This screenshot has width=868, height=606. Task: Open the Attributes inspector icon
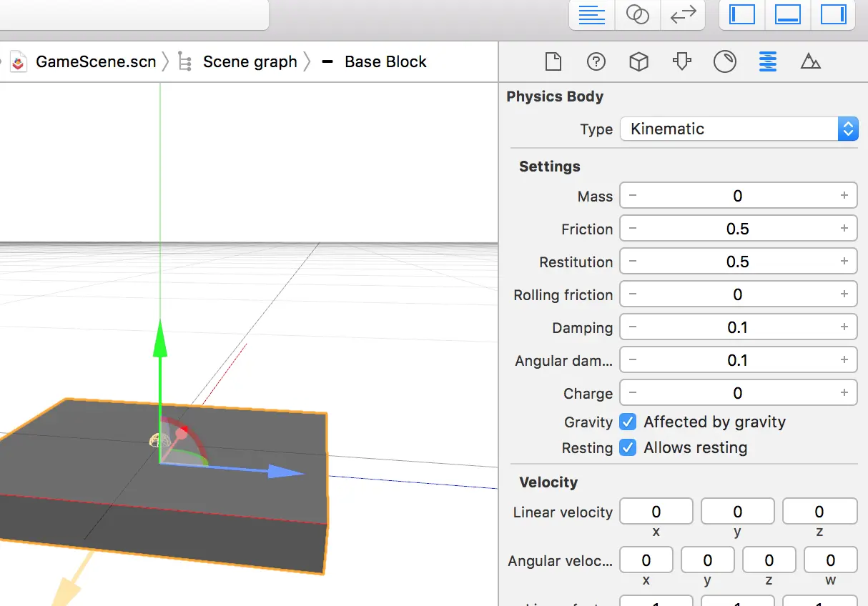click(681, 61)
